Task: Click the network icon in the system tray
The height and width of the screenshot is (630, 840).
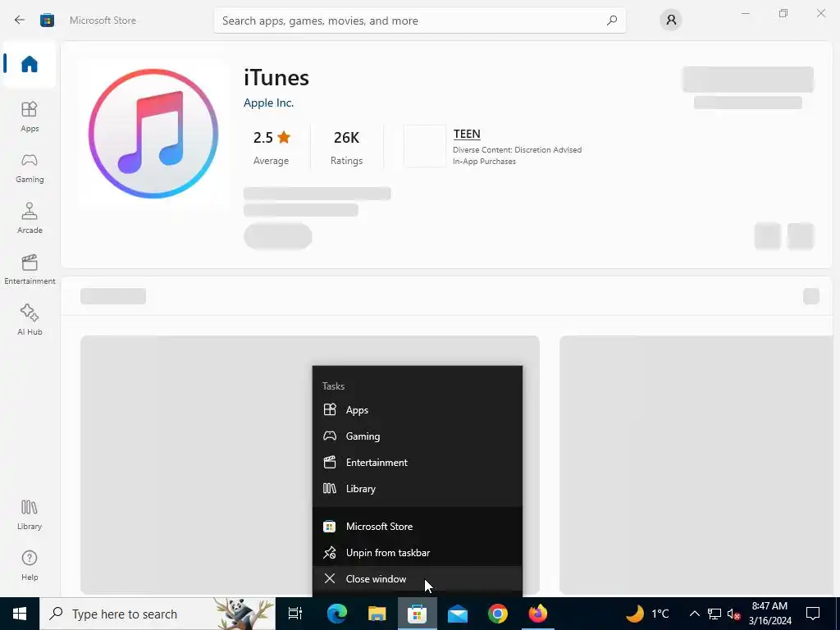Action: tap(714, 614)
